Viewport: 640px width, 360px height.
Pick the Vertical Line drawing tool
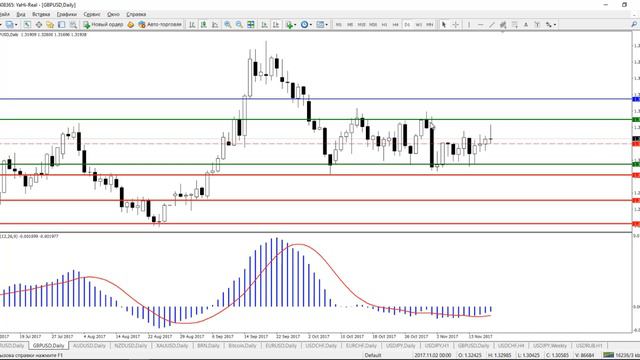[469, 24]
